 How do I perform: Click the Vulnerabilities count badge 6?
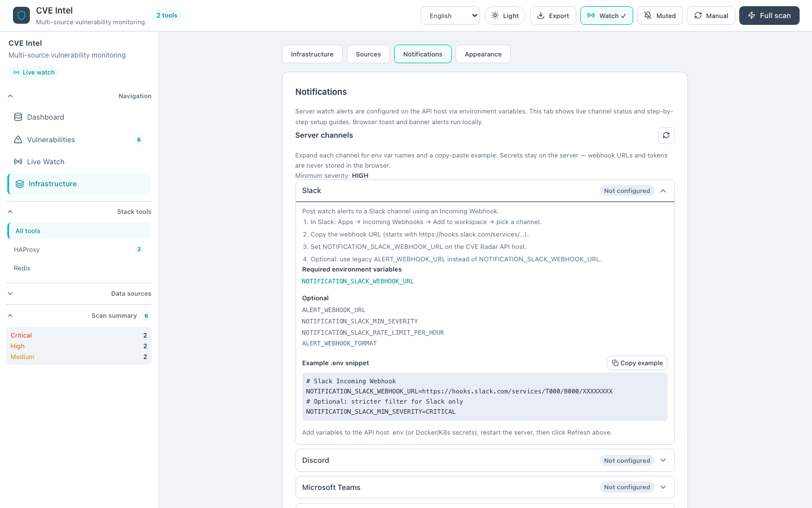point(139,139)
